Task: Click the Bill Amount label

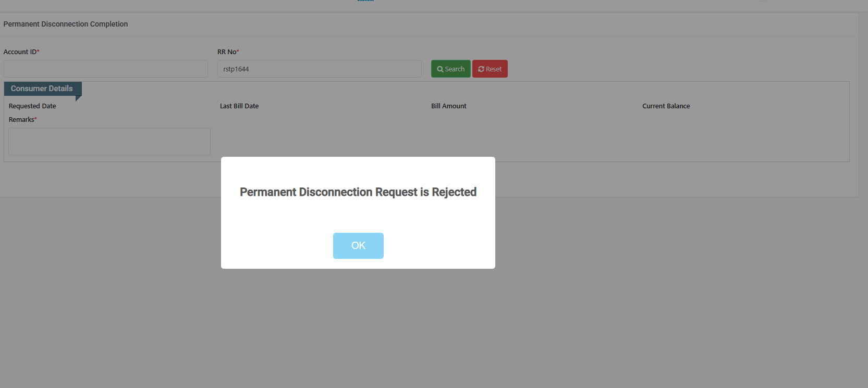Action: [x=449, y=106]
